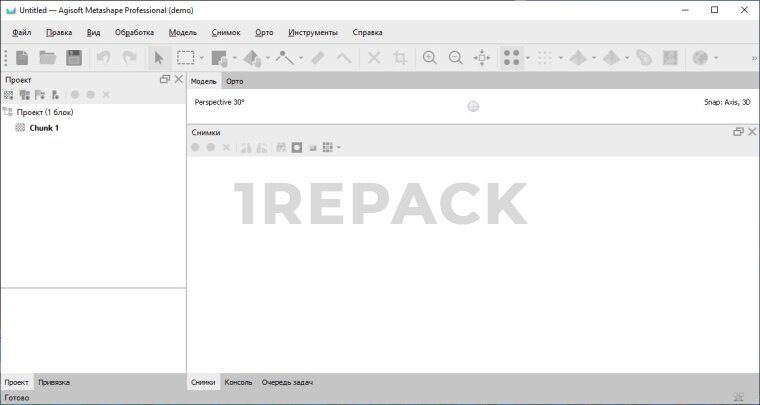Image resolution: width=760 pixels, height=405 pixels.
Task: Select the arrow Navigation tool
Action: tap(158, 58)
